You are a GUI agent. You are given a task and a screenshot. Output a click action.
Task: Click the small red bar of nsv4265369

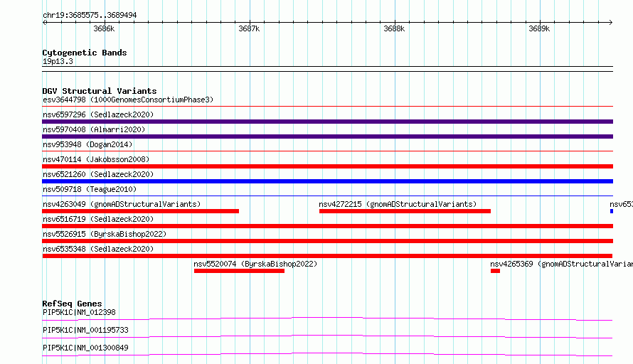tap(495, 271)
